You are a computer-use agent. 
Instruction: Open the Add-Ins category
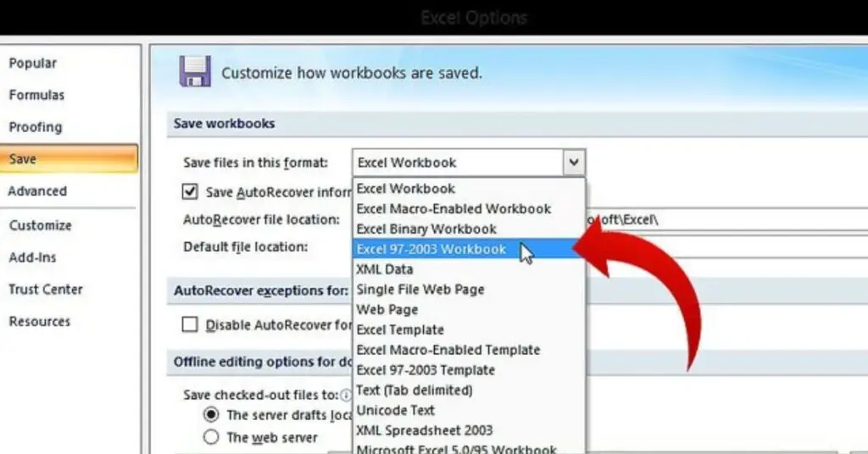(32, 257)
